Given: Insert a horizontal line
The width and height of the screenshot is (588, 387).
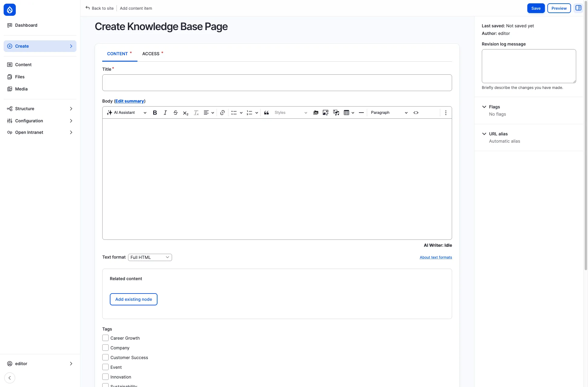Looking at the screenshot, I should (361, 113).
